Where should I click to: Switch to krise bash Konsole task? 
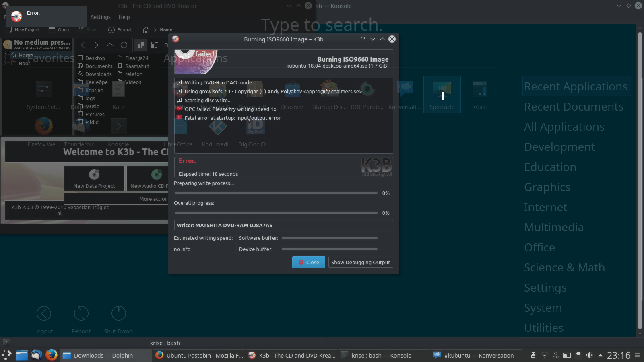(384, 356)
